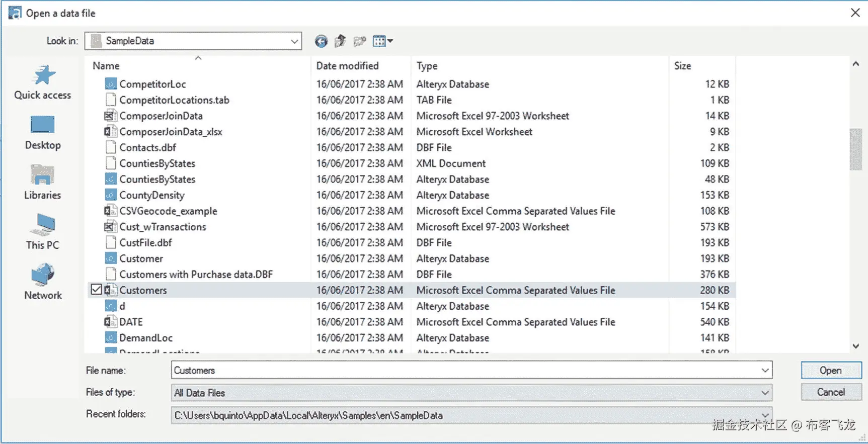Open Network in the places bar
Viewport: 868px width, 444px height.
[x=43, y=282]
